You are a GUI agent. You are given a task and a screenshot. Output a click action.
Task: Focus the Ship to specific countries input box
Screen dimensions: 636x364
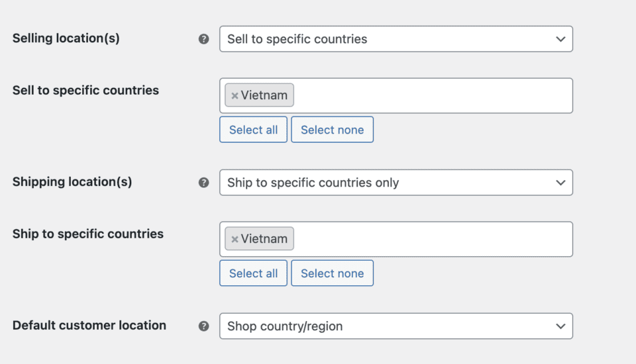click(x=431, y=239)
